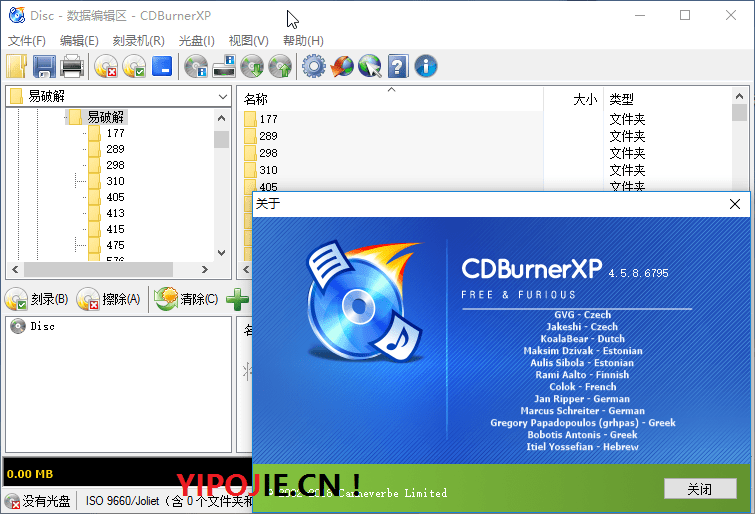Select the Disc root in compilation tree

click(x=41, y=326)
